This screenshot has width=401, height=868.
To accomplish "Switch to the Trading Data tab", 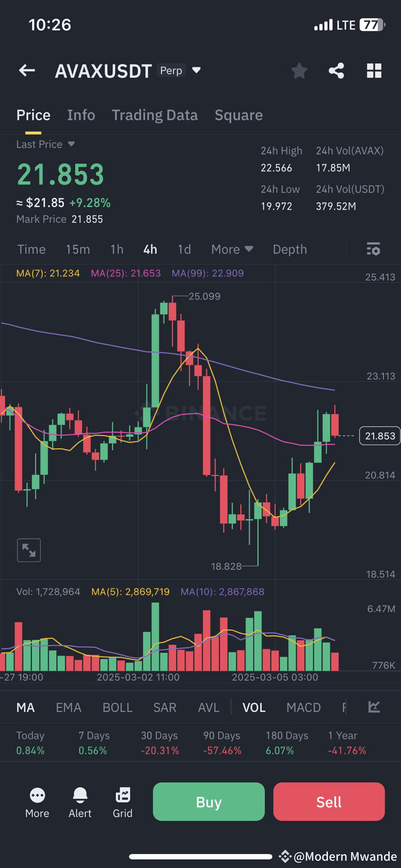I will (154, 115).
